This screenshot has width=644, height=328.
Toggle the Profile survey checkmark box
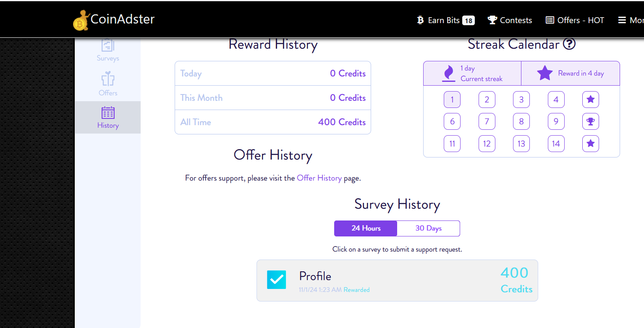tap(277, 280)
